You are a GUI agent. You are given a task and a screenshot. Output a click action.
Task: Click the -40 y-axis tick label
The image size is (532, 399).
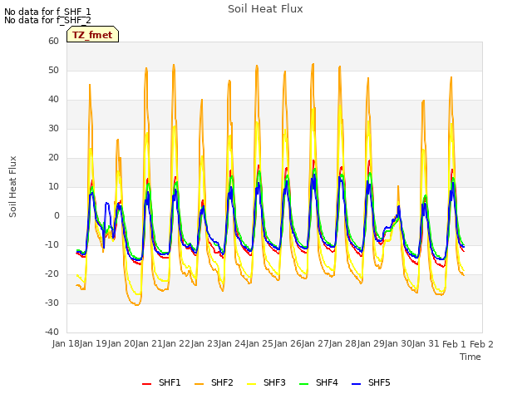[52, 332]
